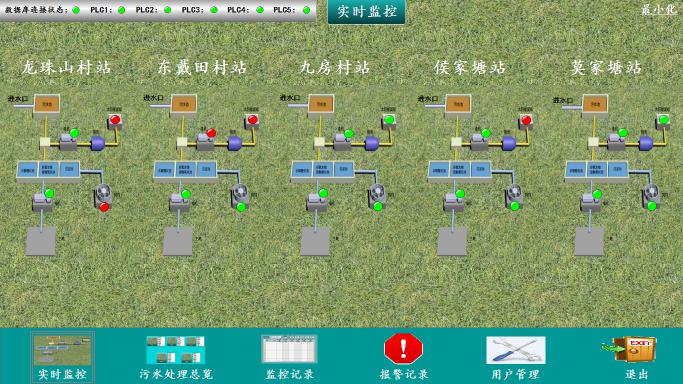Open 报警记录 alarm icon

403,348
